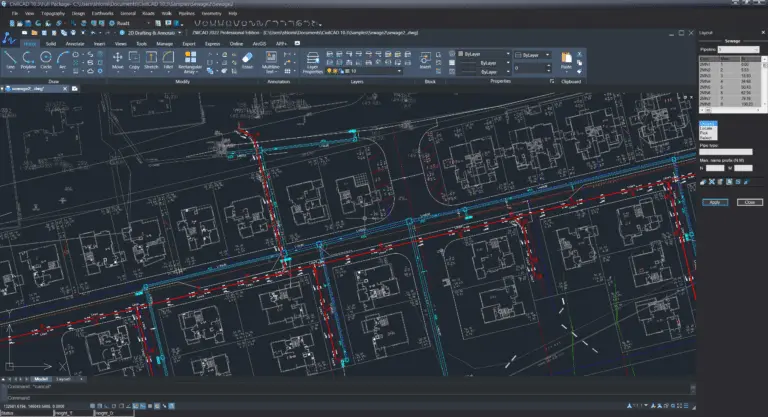Click the ZWCAD application logo button

[x=9, y=38]
